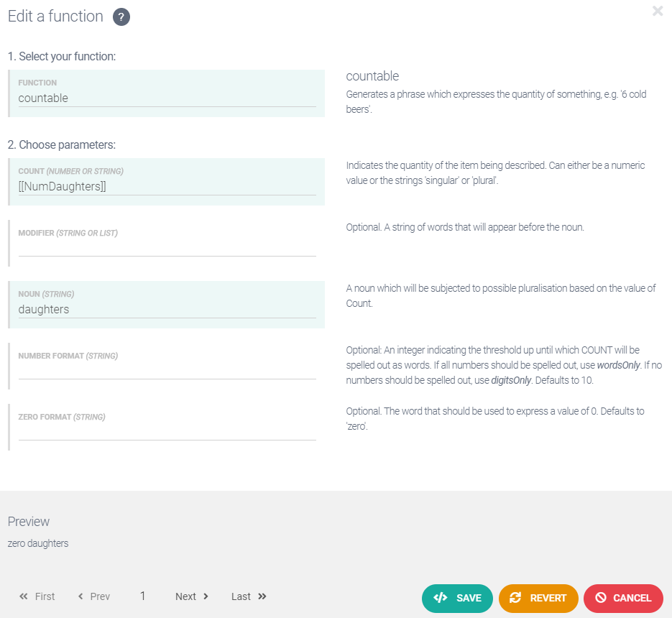This screenshot has width=672, height=618.
Task: Open the Function field showing countable
Action: pos(167,98)
